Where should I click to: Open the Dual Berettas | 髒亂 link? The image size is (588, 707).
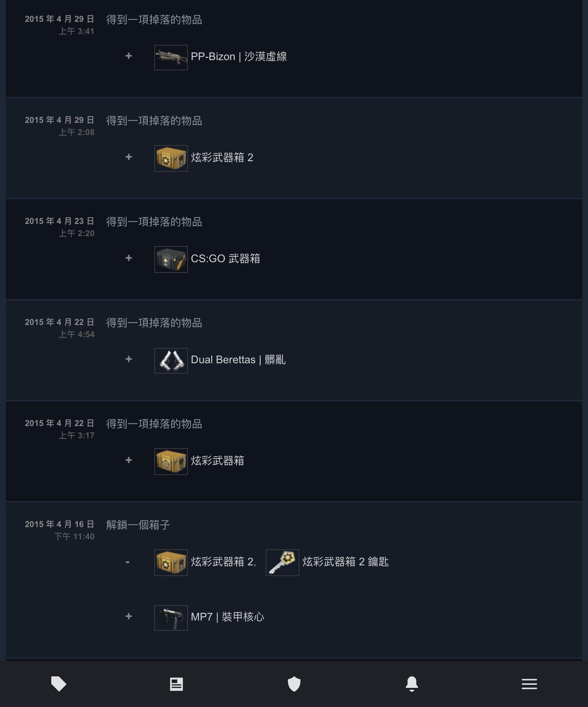coord(238,360)
